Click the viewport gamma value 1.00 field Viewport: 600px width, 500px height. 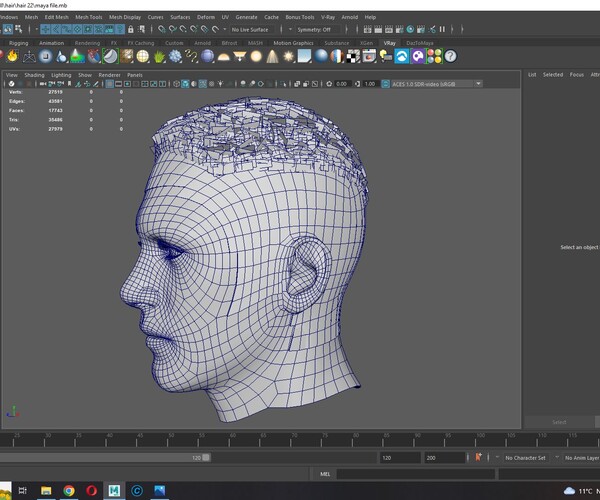point(370,84)
